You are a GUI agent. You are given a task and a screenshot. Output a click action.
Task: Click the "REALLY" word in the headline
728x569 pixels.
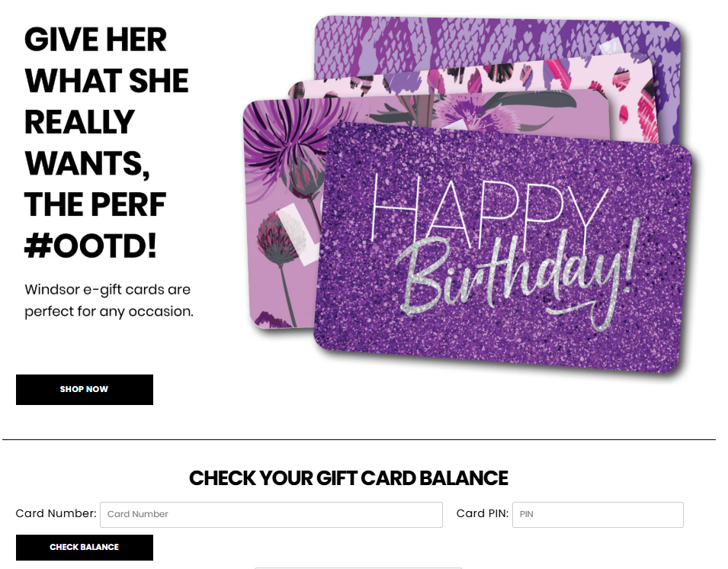[x=79, y=122]
